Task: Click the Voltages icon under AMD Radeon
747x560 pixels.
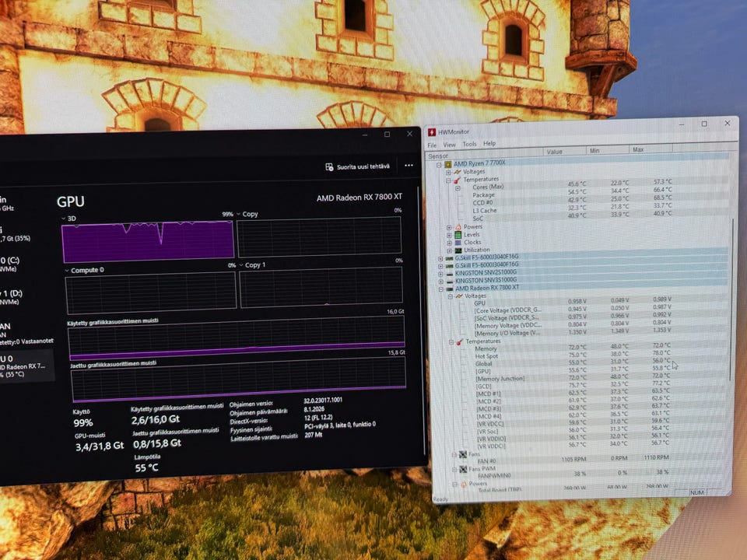Action: [x=459, y=296]
